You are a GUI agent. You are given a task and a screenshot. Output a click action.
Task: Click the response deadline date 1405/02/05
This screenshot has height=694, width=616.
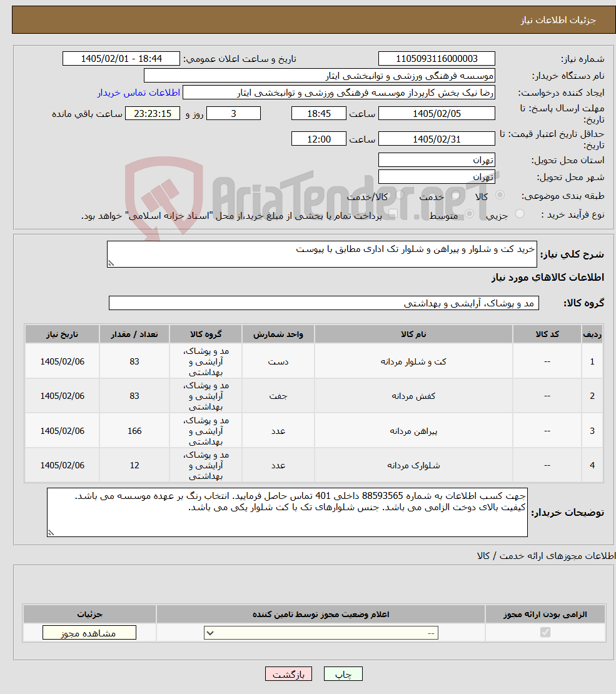pos(437,114)
